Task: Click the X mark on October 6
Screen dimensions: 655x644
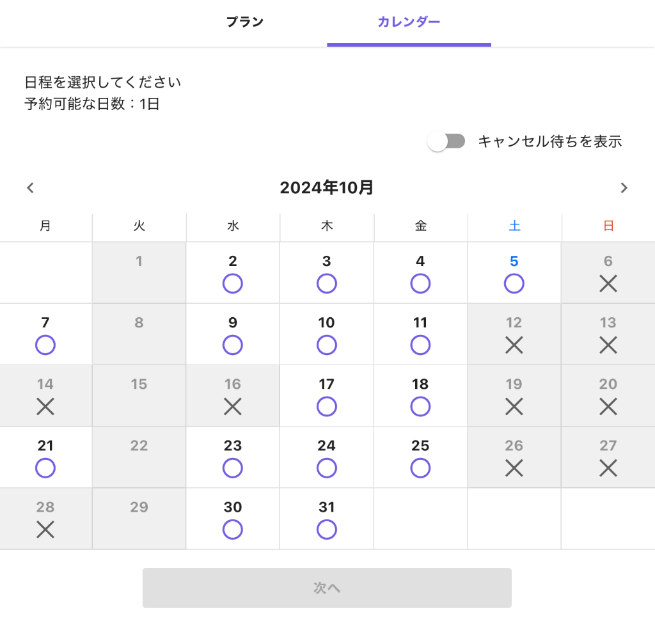Action: point(608,283)
